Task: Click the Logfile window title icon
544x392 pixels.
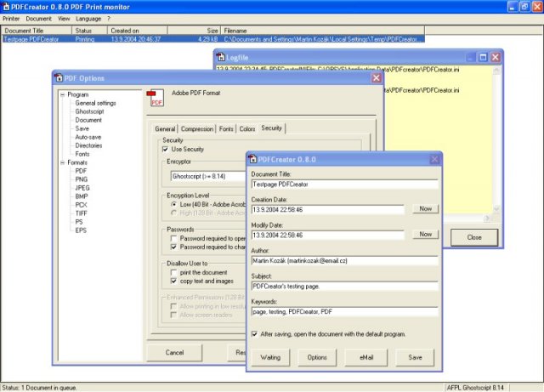Action: tap(220, 57)
